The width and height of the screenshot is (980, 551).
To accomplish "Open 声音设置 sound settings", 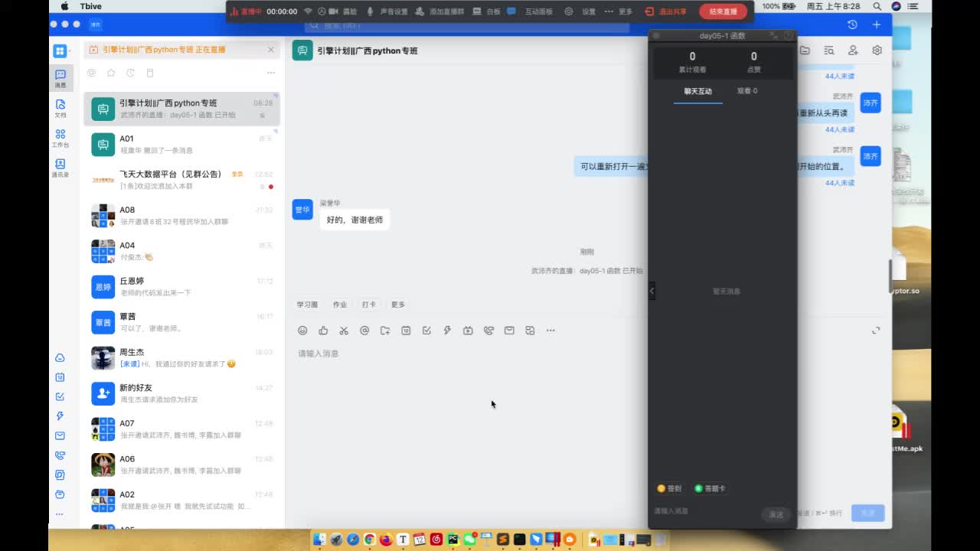I will [387, 11].
